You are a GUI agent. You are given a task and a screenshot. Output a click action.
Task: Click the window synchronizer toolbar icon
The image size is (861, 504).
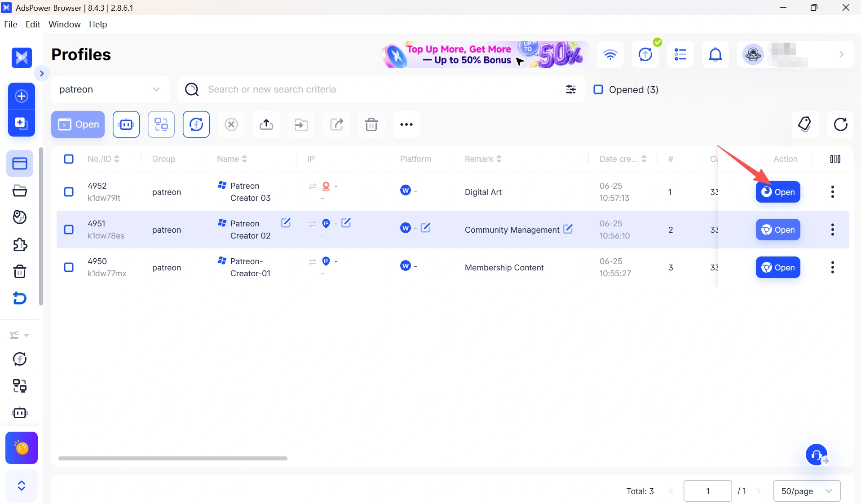(x=161, y=124)
